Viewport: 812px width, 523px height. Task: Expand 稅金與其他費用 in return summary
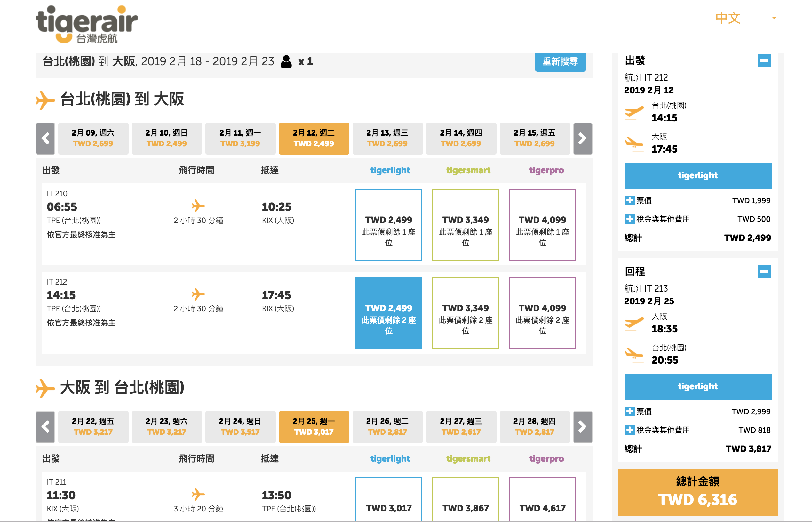tap(630, 430)
